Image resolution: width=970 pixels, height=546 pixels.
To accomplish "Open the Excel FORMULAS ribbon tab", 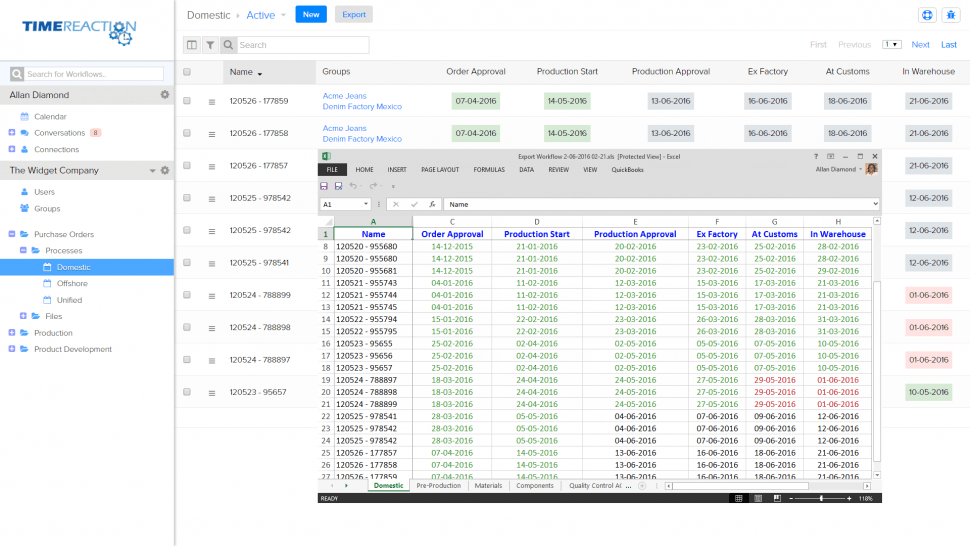I will (x=489, y=169).
